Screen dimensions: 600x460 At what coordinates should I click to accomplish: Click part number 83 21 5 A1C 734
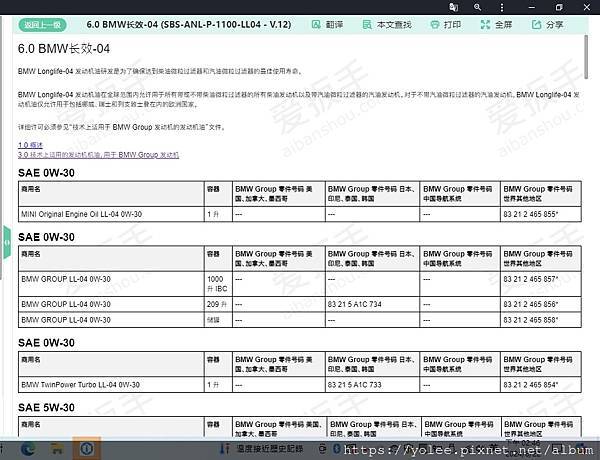pos(355,304)
